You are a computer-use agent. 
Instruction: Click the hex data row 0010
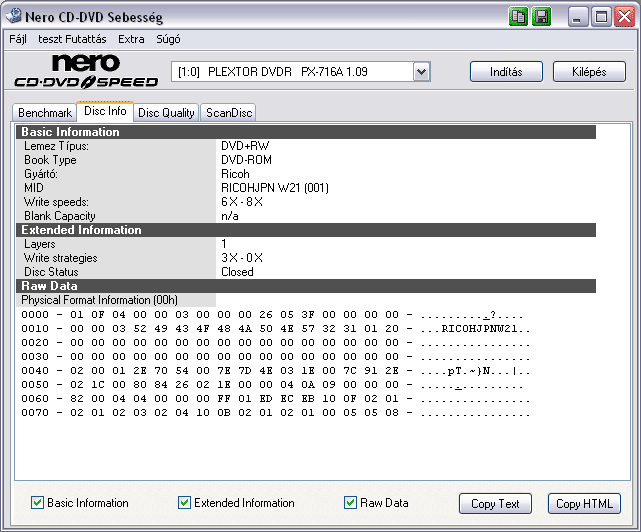pos(276,329)
